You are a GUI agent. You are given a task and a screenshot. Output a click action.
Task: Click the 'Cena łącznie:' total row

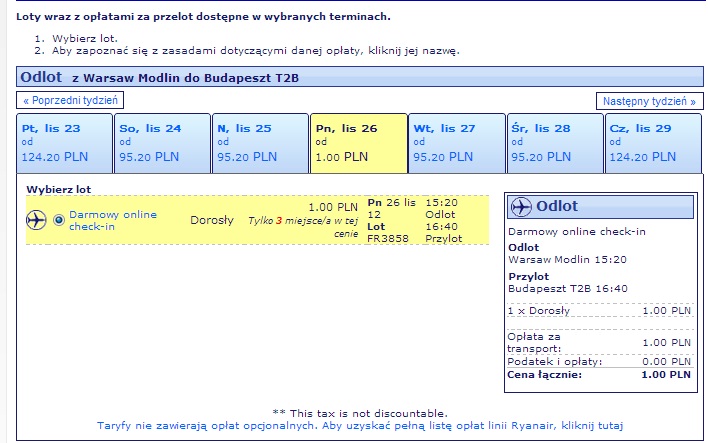click(599, 375)
